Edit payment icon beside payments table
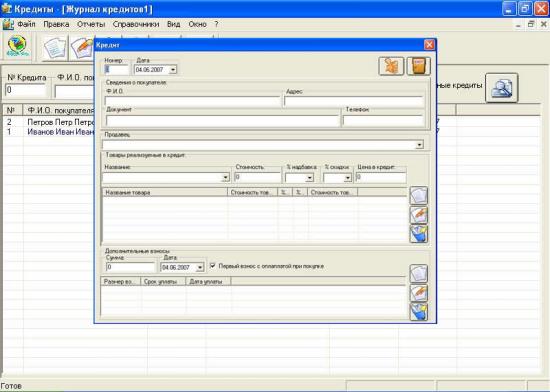The image size is (550, 392). pyautogui.click(x=419, y=293)
